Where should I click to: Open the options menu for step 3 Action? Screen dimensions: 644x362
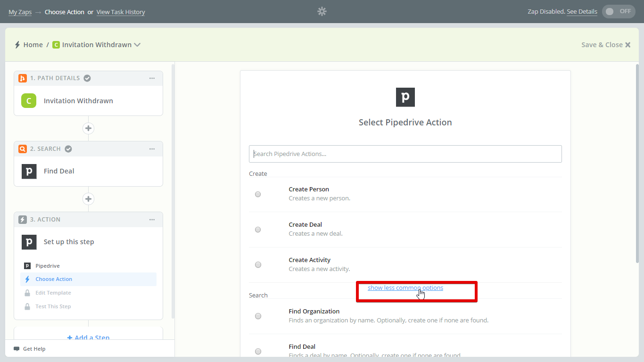point(152,220)
